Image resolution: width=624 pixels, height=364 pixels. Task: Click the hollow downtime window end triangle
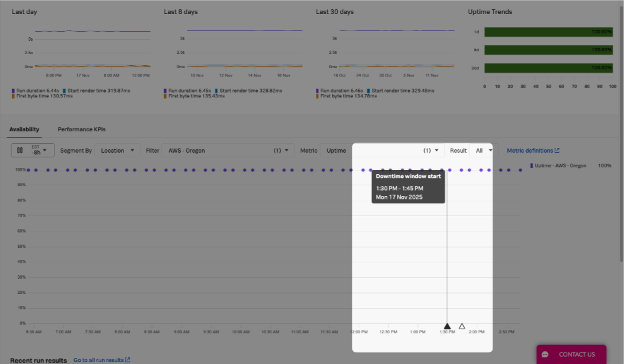point(462,326)
